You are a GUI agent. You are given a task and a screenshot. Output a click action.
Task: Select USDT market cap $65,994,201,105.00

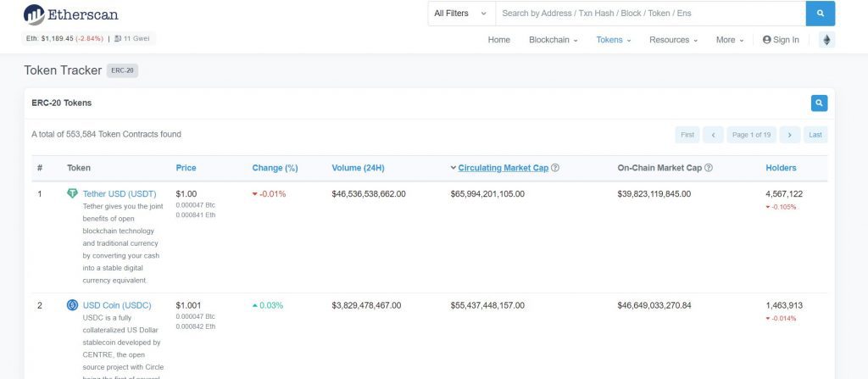(487, 194)
